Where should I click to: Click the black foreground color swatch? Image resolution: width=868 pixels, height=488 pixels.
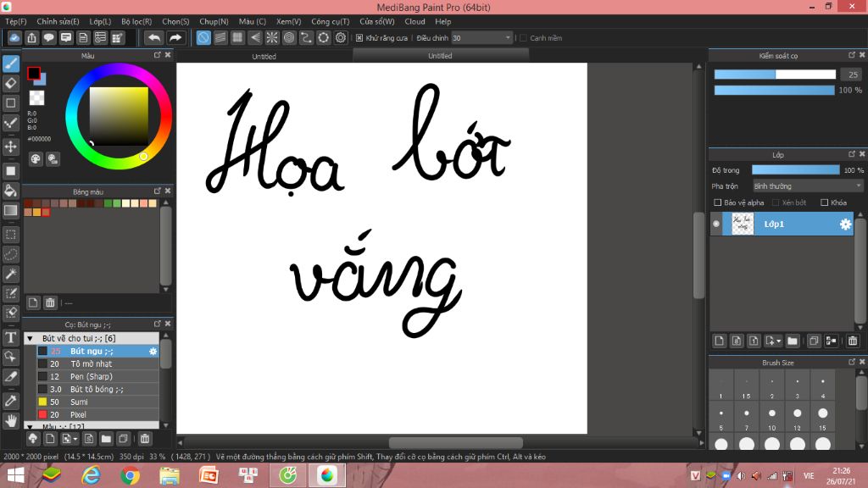(x=34, y=73)
